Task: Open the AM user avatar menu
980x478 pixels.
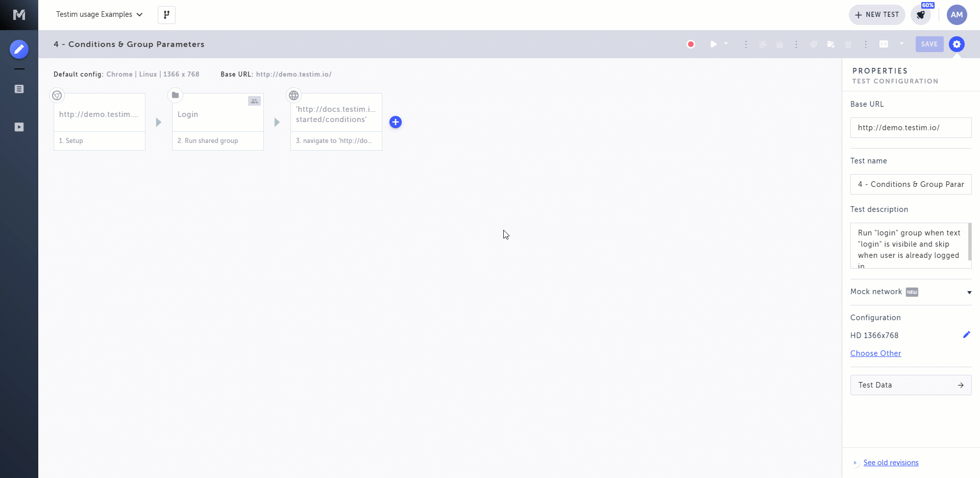Action: (957, 15)
